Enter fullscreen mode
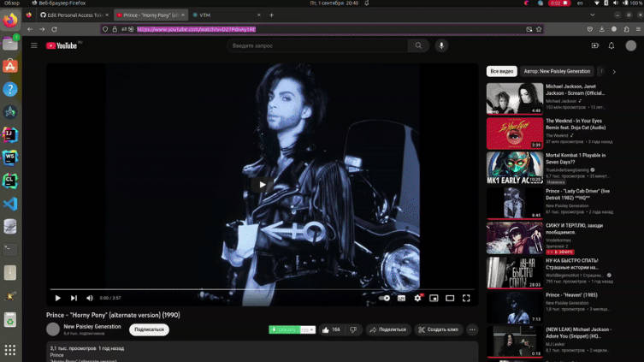The width and height of the screenshot is (644, 362). (x=466, y=298)
